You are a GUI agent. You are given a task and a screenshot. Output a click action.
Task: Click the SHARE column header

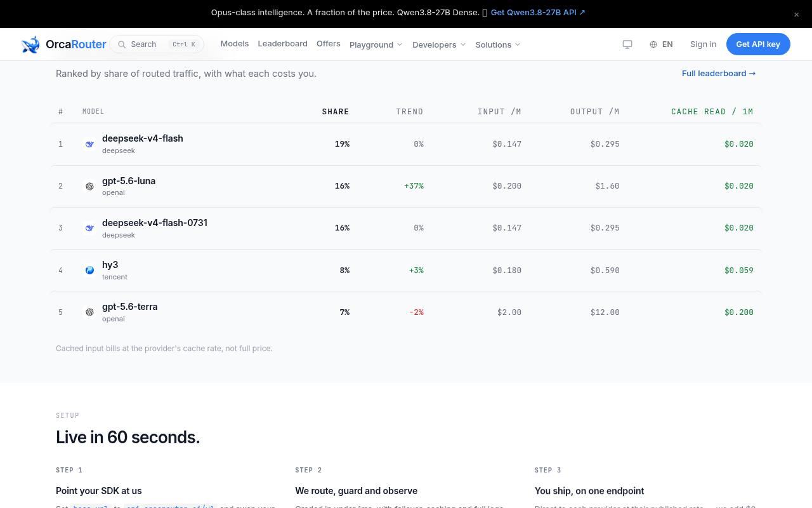(336, 112)
